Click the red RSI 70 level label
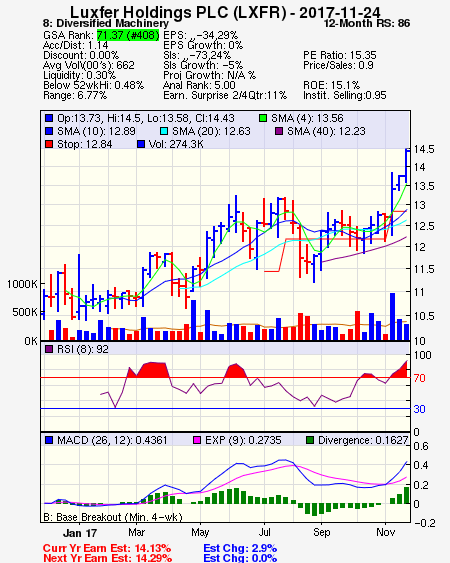The height and width of the screenshot is (563, 450). coord(419,378)
